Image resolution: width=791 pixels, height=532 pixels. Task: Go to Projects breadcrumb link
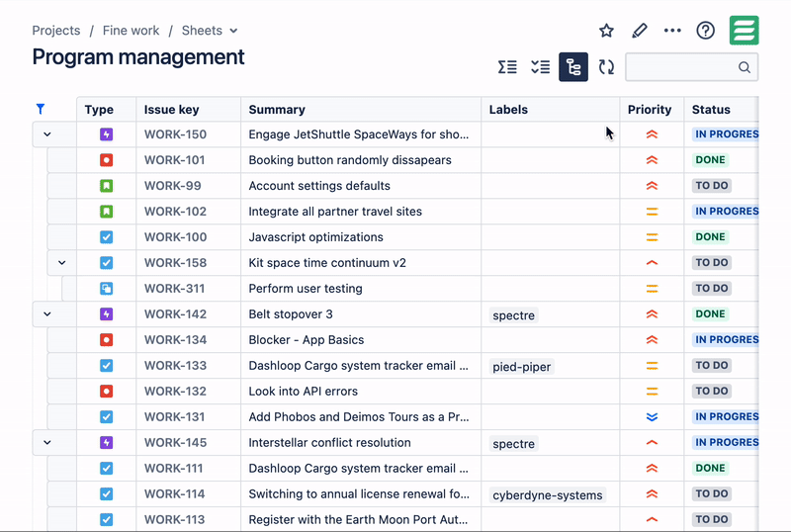click(56, 31)
